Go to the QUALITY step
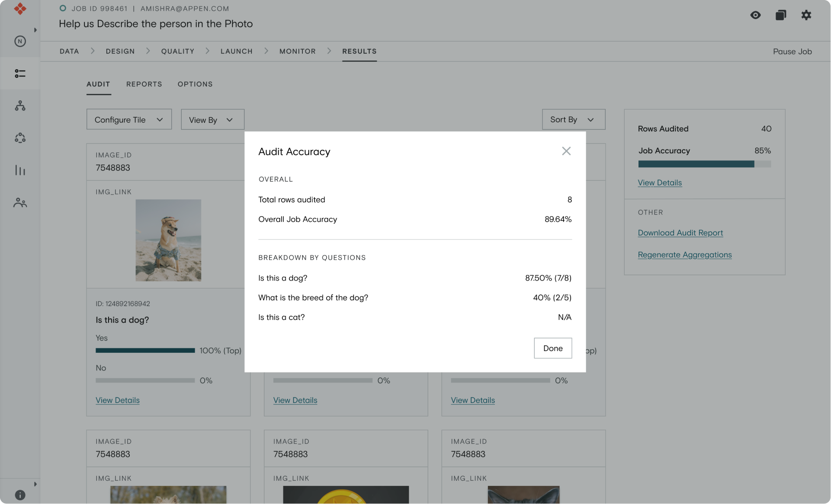 click(x=178, y=51)
